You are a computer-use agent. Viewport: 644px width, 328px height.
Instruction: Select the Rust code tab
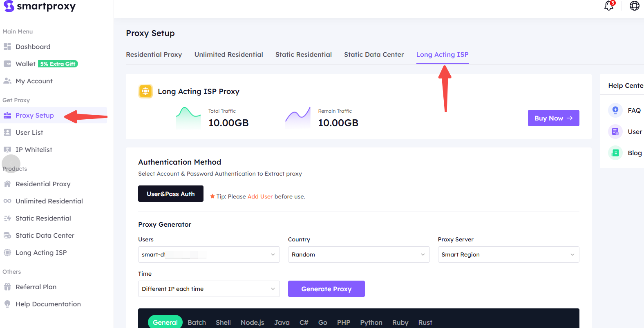(x=425, y=322)
